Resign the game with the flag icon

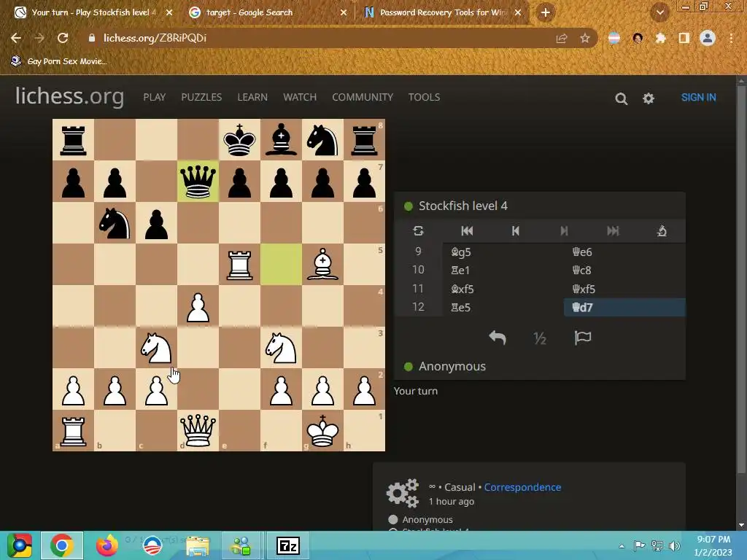pyautogui.click(x=583, y=338)
